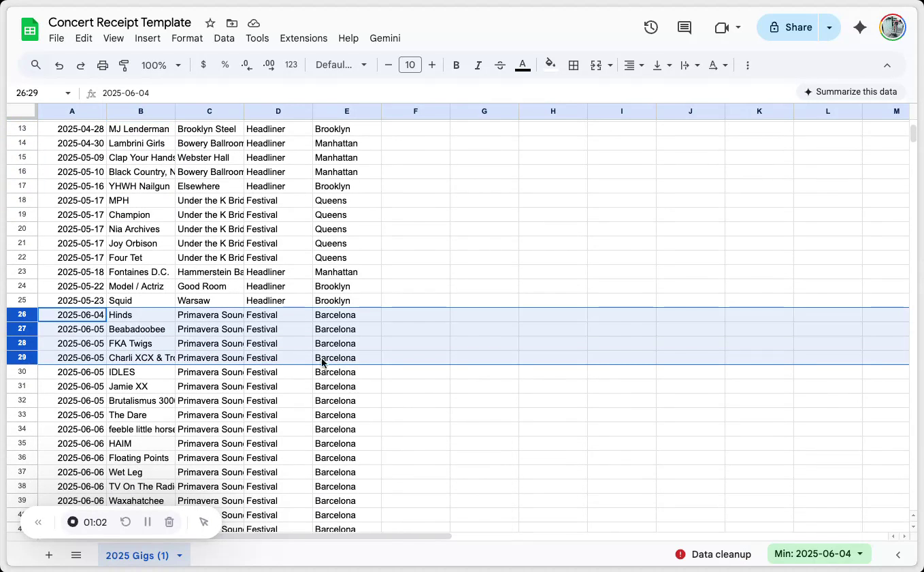Open the Min: 2025-06-04 stats dropdown
This screenshot has height=572, width=924.
pos(819,554)
